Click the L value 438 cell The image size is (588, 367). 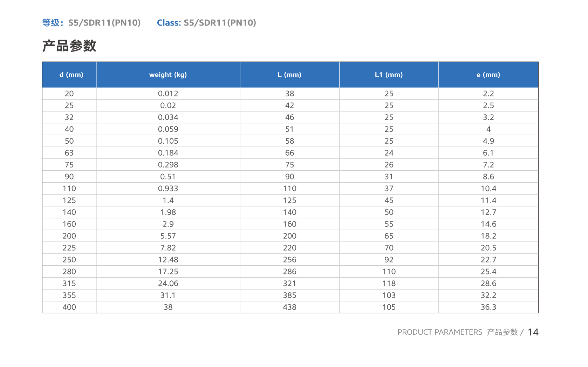(x=289, y=307)
